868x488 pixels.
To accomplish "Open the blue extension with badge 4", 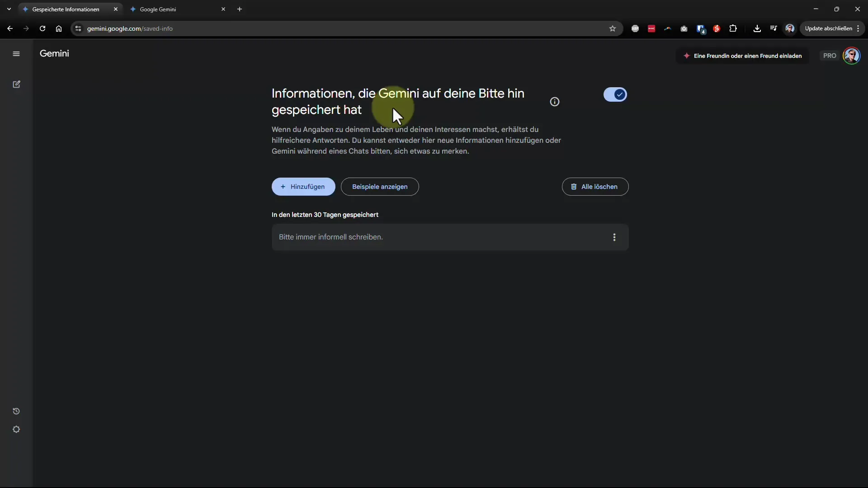I will [701, 29].
